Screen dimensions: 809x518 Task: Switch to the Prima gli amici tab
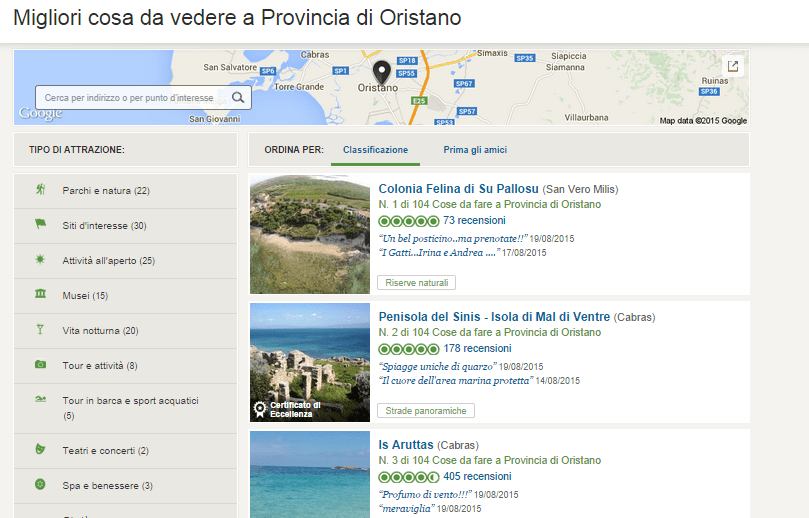(x=475, y=150)
